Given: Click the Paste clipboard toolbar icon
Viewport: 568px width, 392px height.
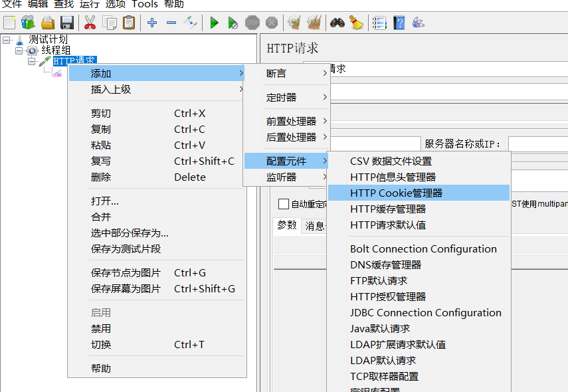Looking at the screenshot, I should tap(129, 23).
